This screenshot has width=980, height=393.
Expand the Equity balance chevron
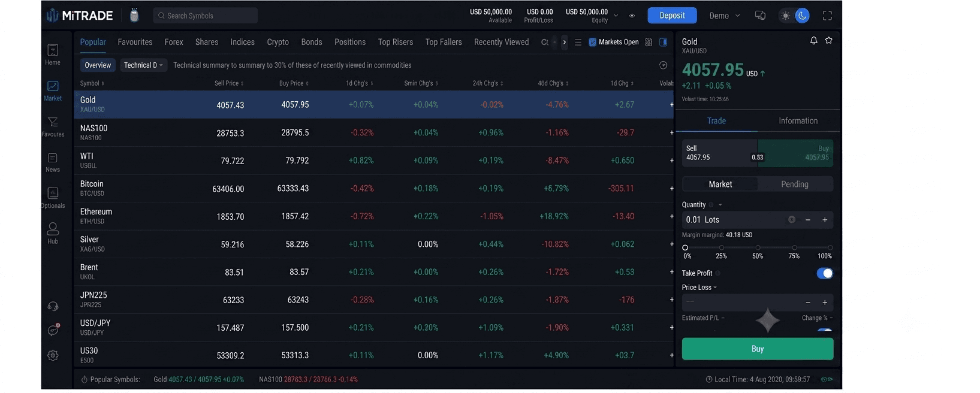[616, 16]
